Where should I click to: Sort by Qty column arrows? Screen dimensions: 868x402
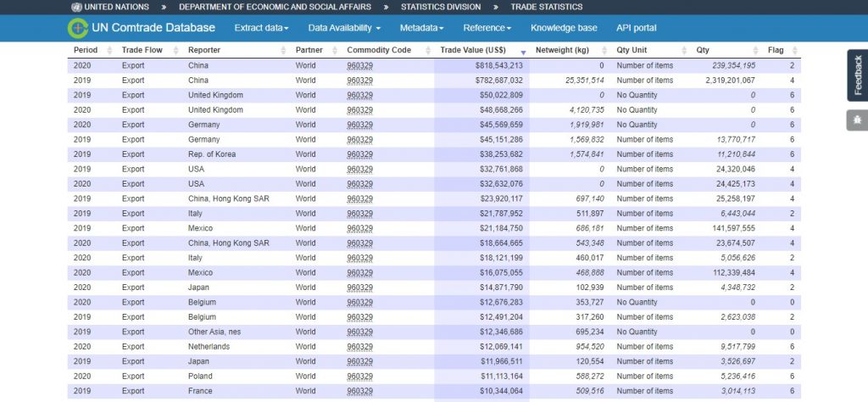(756, 50)
